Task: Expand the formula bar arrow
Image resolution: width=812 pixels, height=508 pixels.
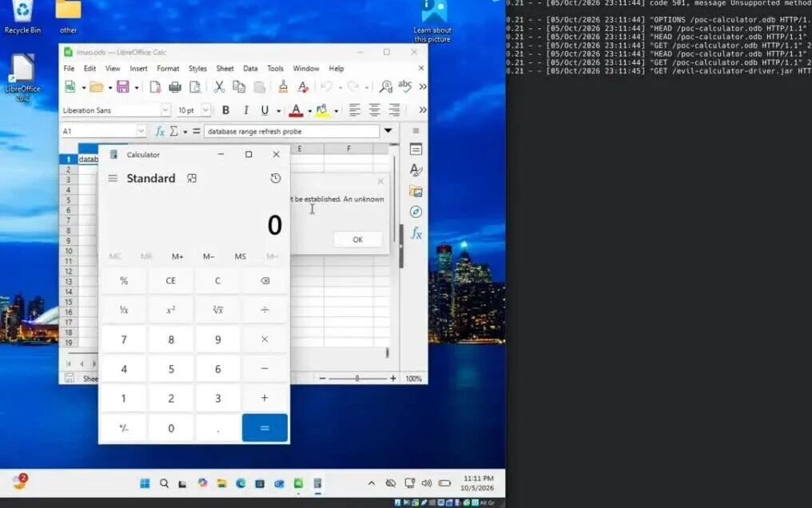Action: click(x=388, y=132)
